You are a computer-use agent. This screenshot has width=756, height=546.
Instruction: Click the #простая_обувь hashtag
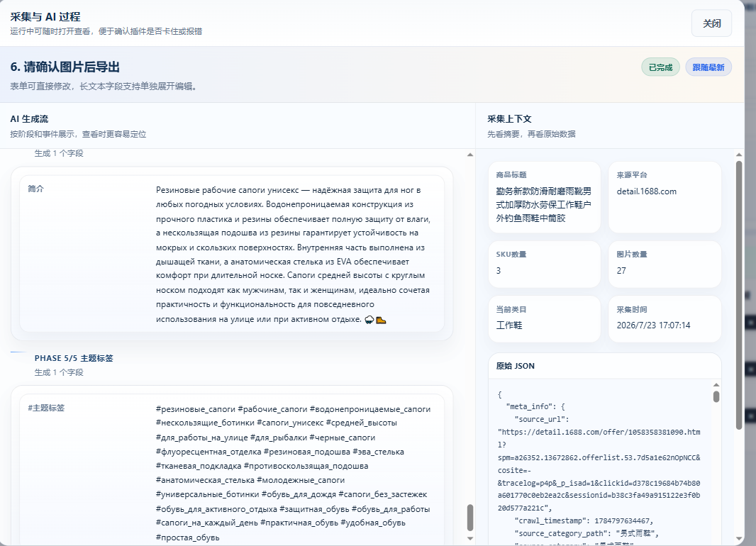pos(187,537)
